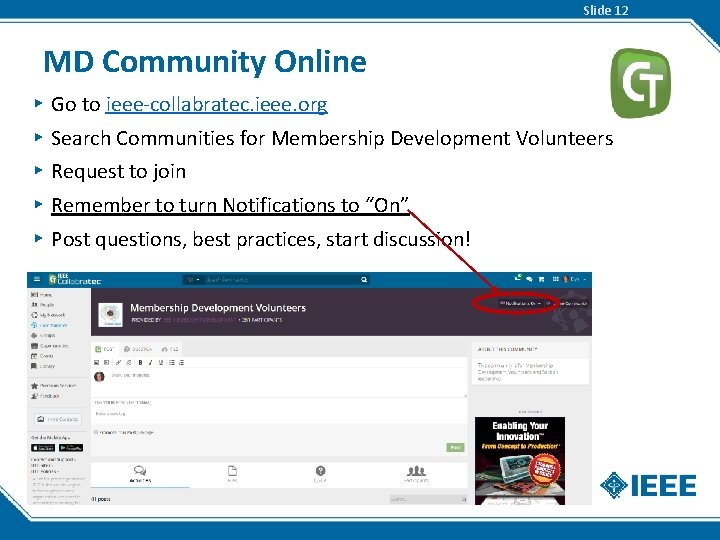Click the Search Communities input field
The height and width of the screenshot is (540, 720).
click(280, 279)
